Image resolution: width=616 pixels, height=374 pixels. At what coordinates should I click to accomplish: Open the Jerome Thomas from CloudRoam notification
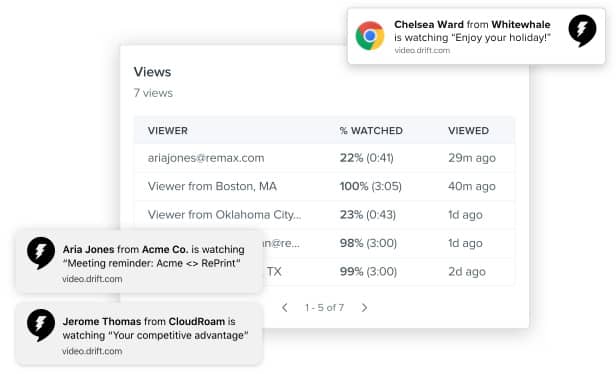[139, 334]
